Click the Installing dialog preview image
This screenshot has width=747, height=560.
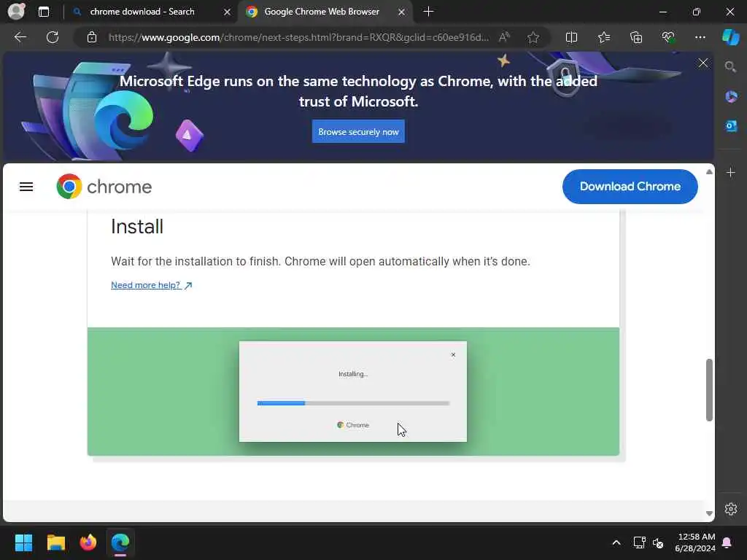tap(353, 392)
